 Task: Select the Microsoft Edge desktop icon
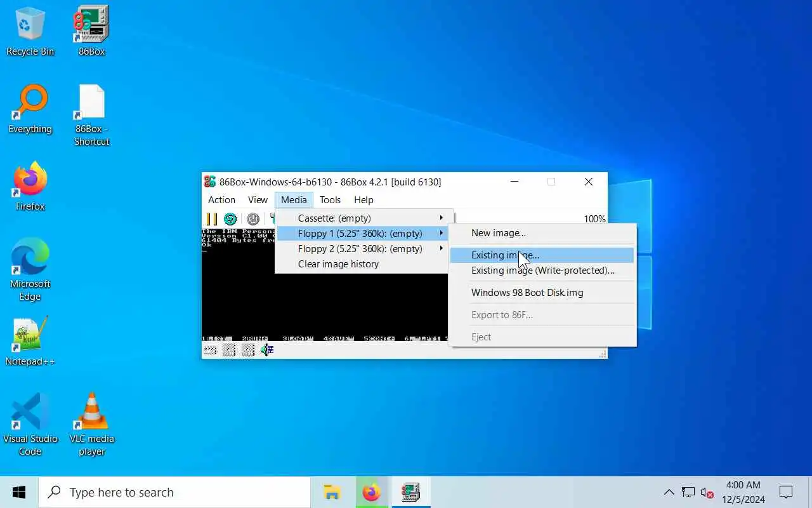click(x=30, y=270)
